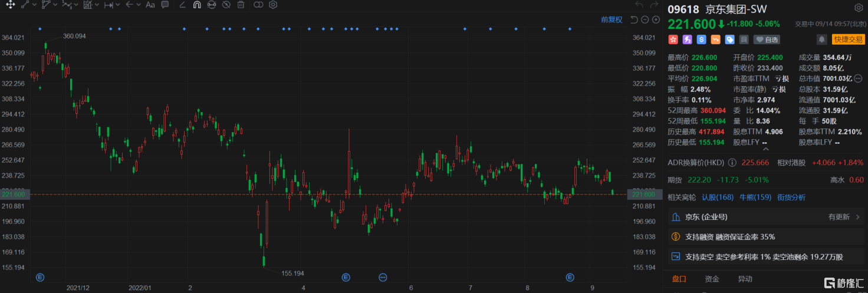Open the chart toolbar settings gear

[x=272, y=5]
